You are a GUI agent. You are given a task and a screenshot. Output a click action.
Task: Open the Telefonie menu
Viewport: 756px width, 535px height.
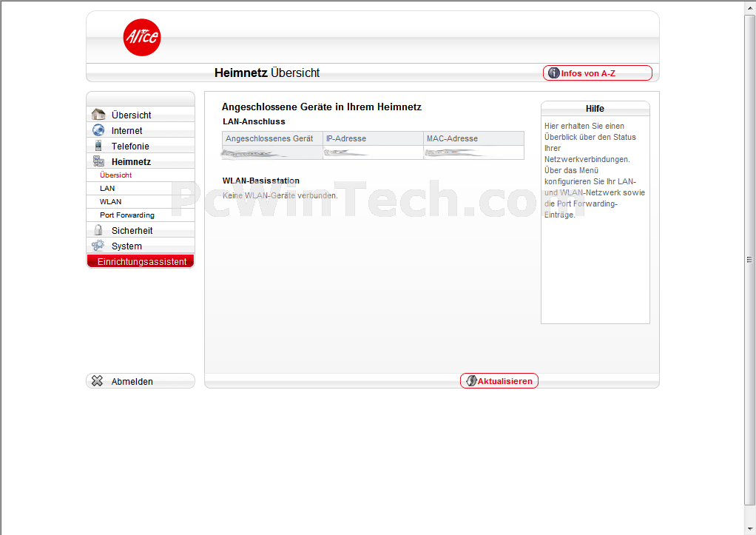141,146
